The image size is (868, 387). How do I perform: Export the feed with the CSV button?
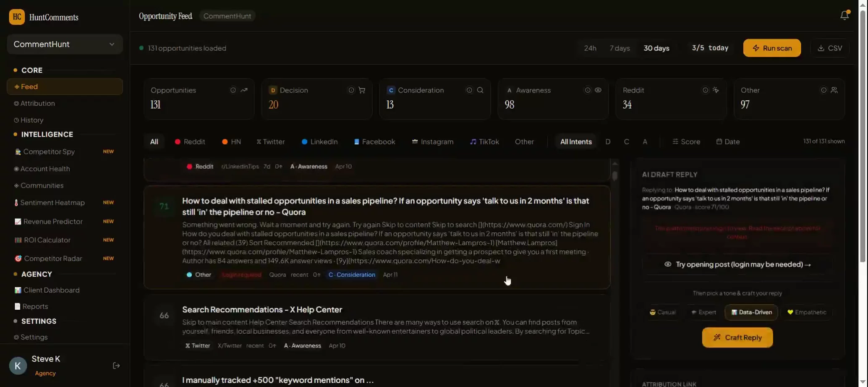pyautogui.click(x=830, y=48)
